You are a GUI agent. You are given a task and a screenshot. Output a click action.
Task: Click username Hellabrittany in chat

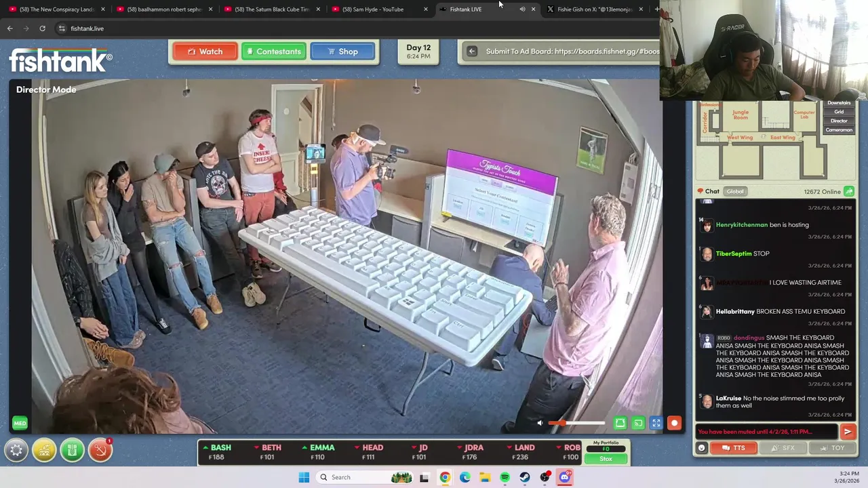pos(735,312)
